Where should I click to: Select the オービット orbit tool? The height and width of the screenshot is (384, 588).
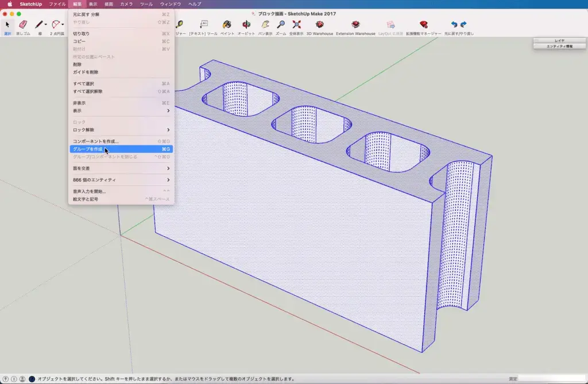pyautogui.click(x=246, y=25)
